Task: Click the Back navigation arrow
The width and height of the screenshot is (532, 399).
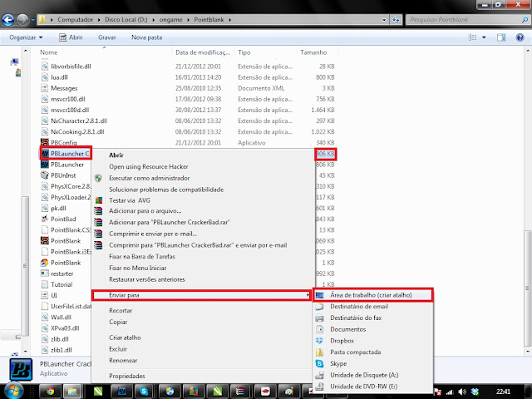Action: 8,20
